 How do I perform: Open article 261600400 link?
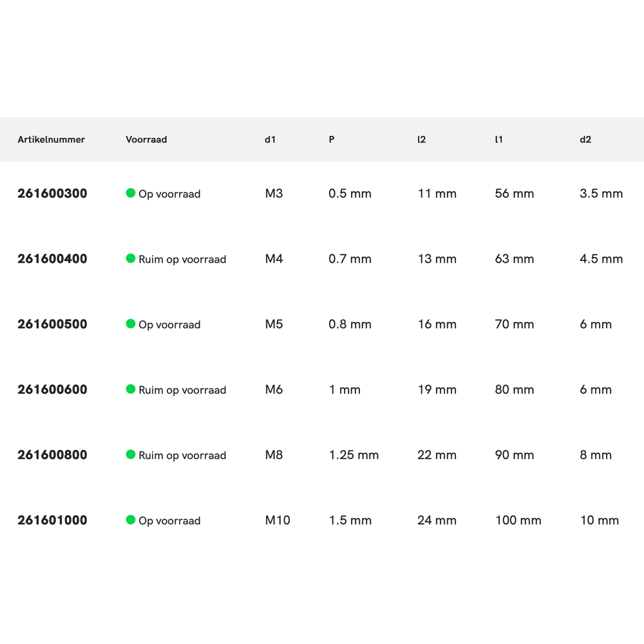click(52, 259)
